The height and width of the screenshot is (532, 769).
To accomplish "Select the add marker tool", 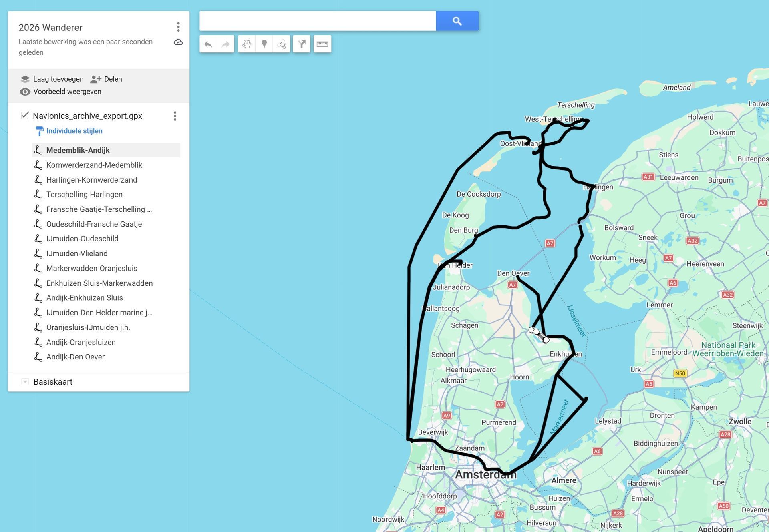I will [x=264, y=44].
